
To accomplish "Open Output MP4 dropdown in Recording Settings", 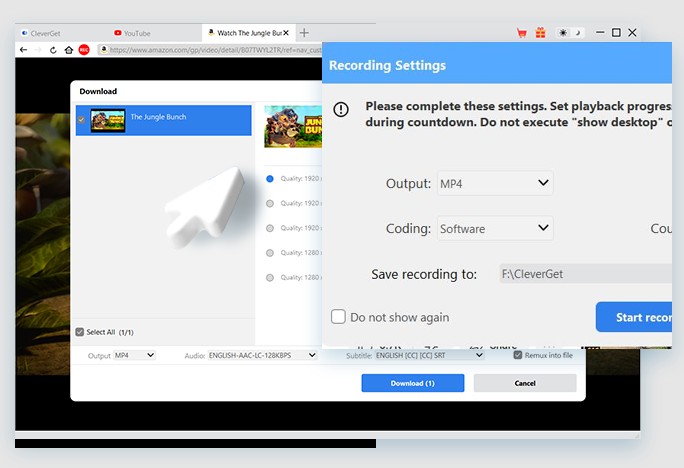I will 495,183.
